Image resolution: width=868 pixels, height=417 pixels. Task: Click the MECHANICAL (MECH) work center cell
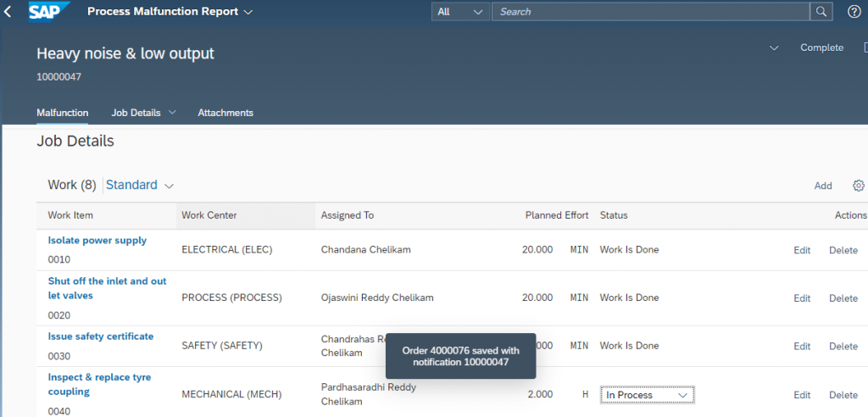pyautogui.click(x=231, y=395)
